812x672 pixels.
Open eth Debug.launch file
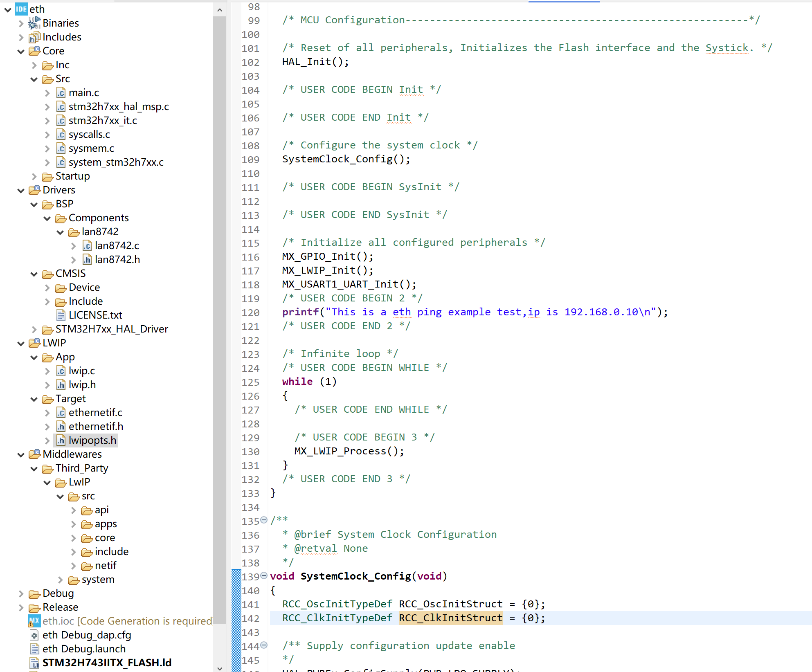pos(84,649)
